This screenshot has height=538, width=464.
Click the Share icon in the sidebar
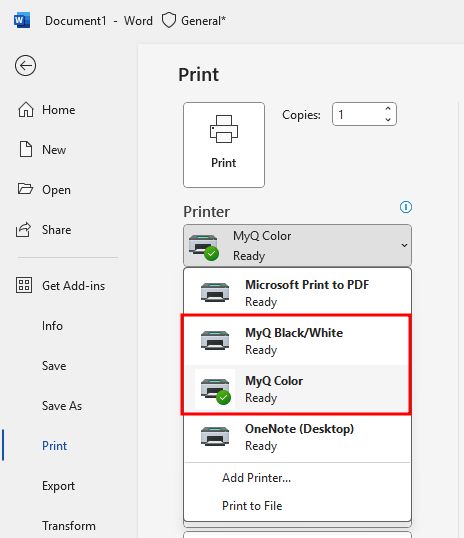pos(23,230)
